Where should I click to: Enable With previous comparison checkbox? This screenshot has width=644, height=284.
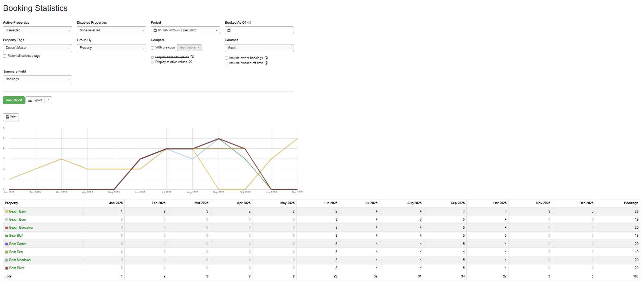[x=153, y=48]
